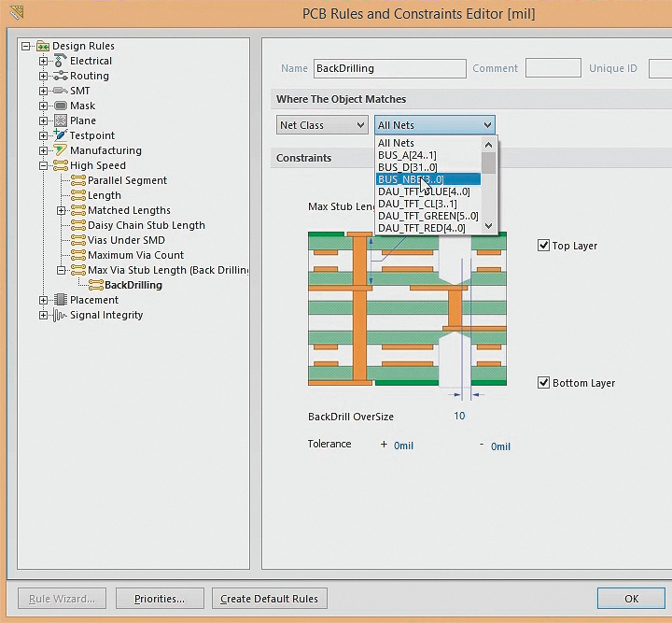The width and height of the screenshot is (672, 623).
Task: Click the Manufacturing category icon
Action: [x=61, y=150]
